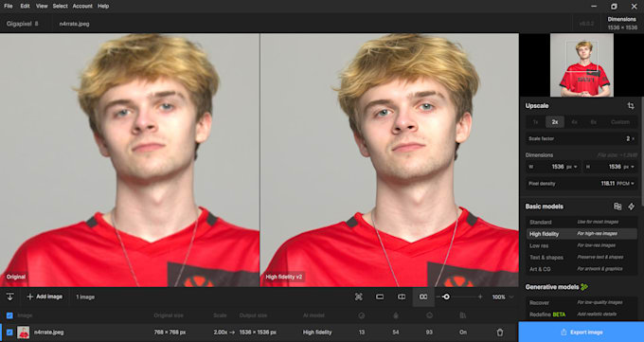Click the collapse image list arrow icon
This screenshot has width=644, height=342.
point(9,297)
